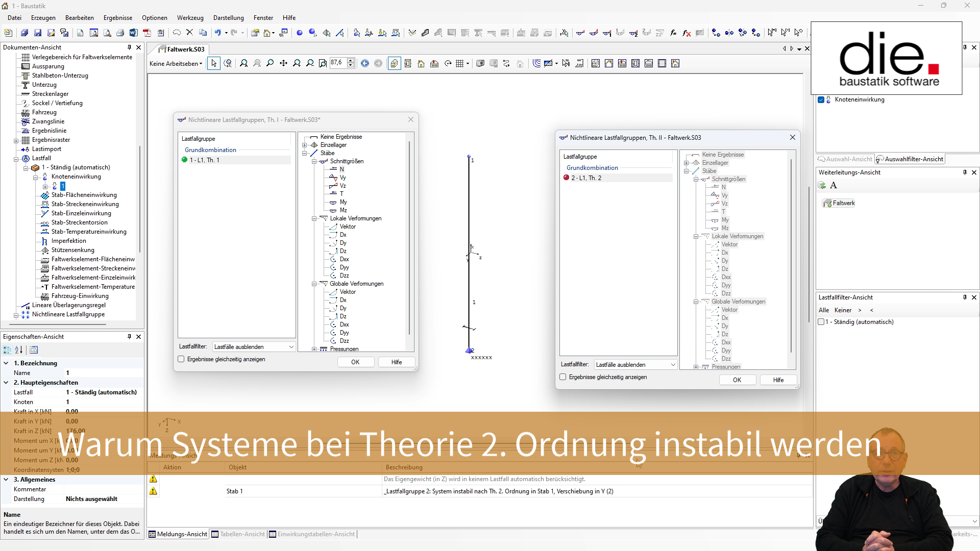
Task: Export document to Word icon
Action: click(x=134, y=33)
